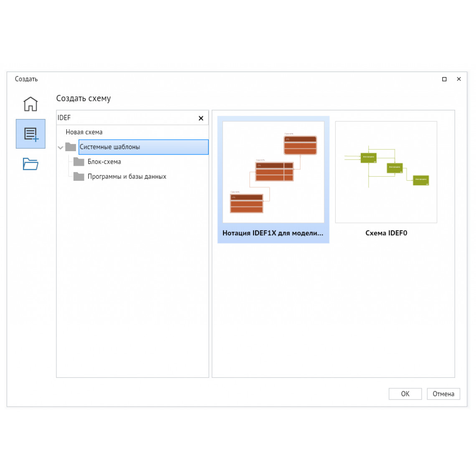Open the blue folder icon in the sidebar
The height and width of the screenshot is (476, 476).
tap(30, 164)
